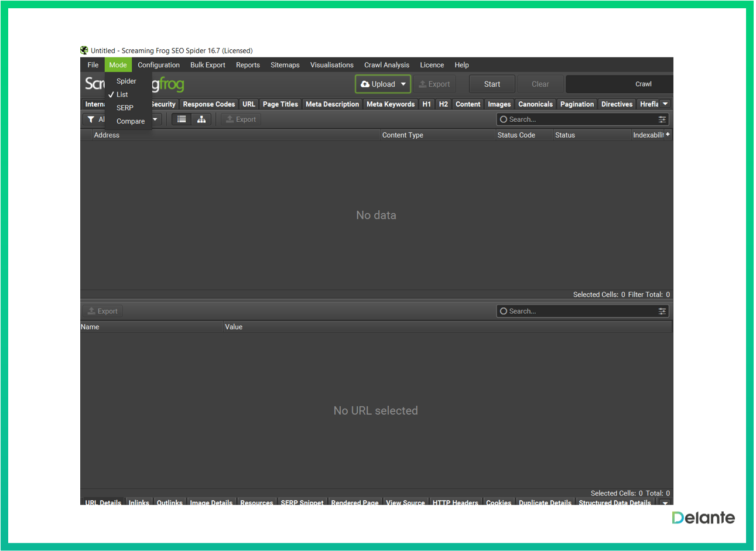Open the Inlinks bottom tab

139,502
